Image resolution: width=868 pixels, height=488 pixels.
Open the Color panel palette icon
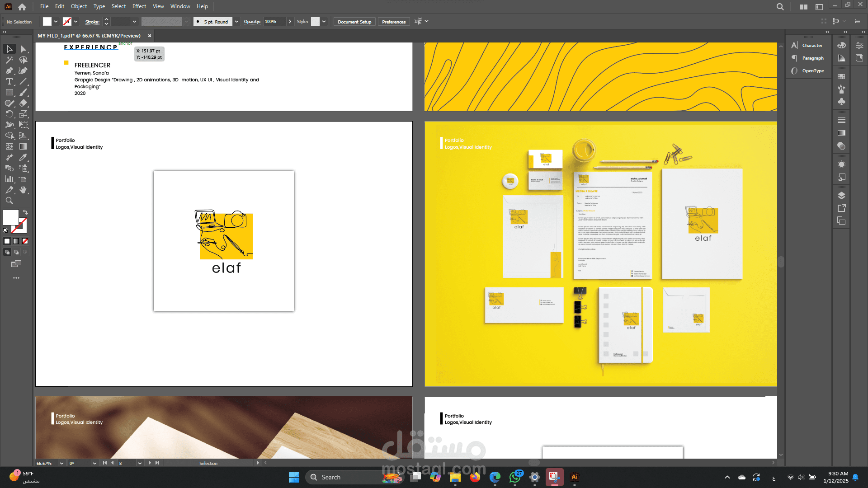[x=841, y=45]
